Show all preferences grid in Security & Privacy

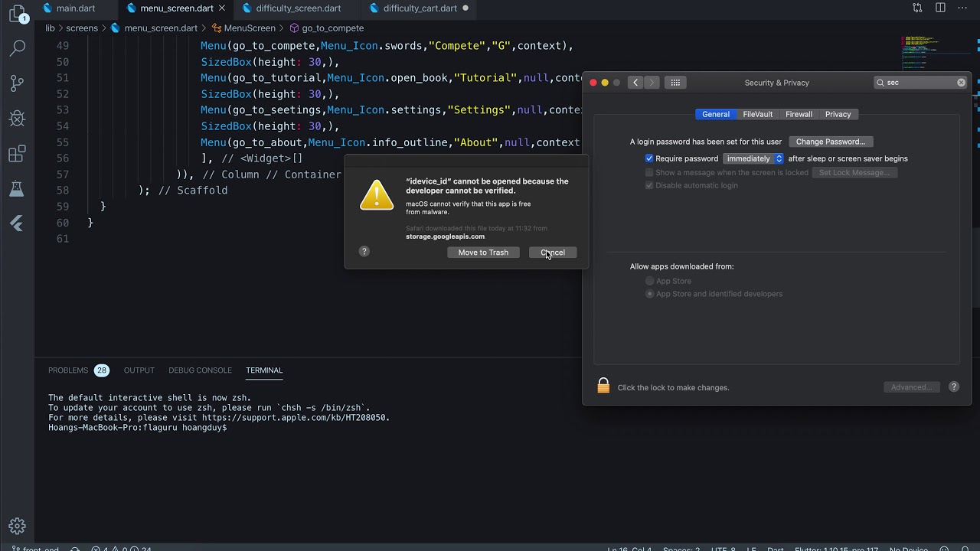point(675,83)
